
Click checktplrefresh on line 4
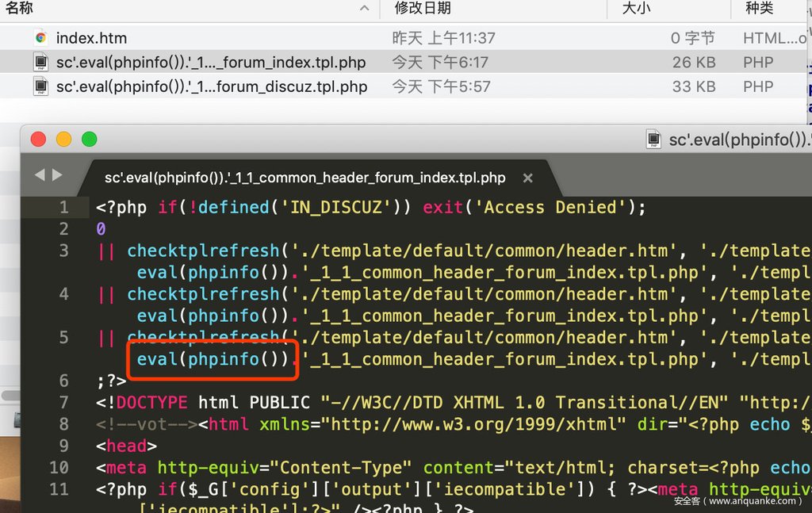(x=203, y=294)
